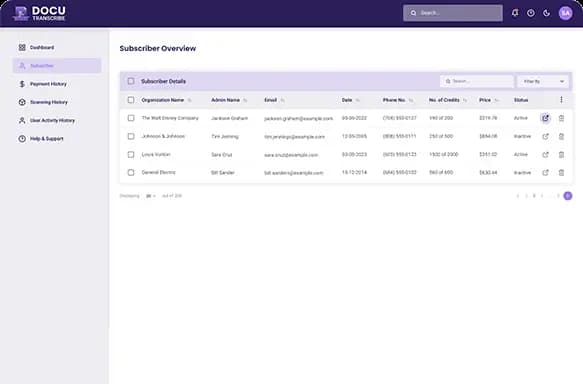Open the SA user avatar menu
Image resolution: width=583 pixels, height=384 pixels.
tap(566, 13)
